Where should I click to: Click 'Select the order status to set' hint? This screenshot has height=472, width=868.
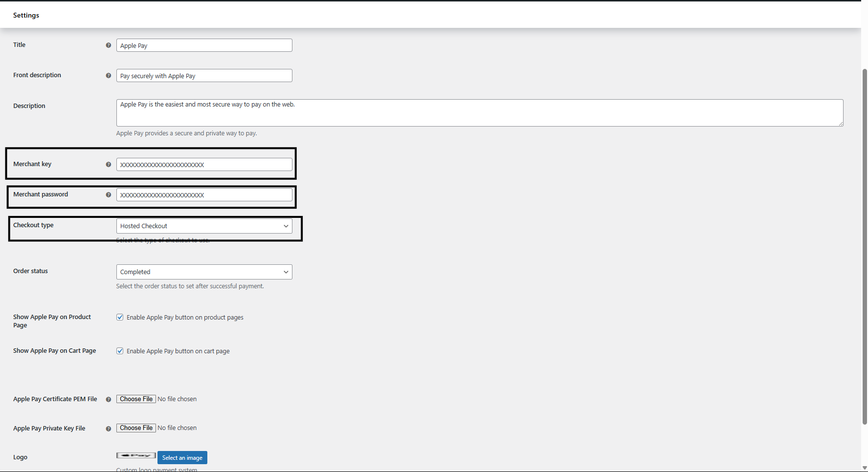click(190, 286)
